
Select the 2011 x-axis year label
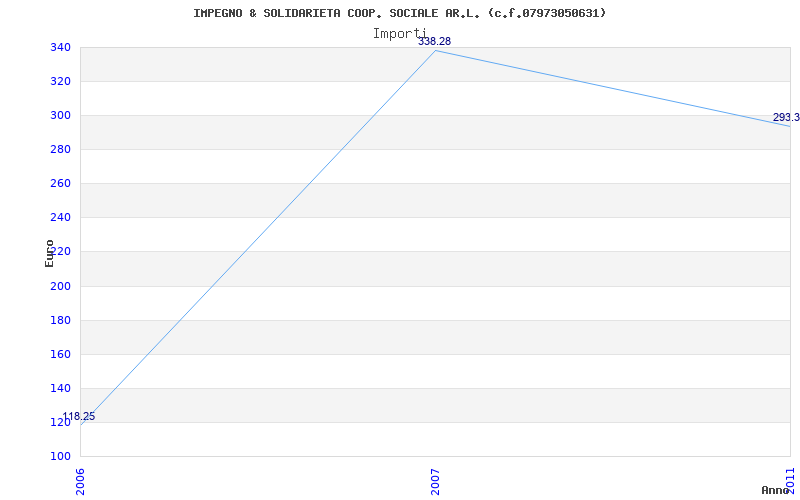click(791, 480)
